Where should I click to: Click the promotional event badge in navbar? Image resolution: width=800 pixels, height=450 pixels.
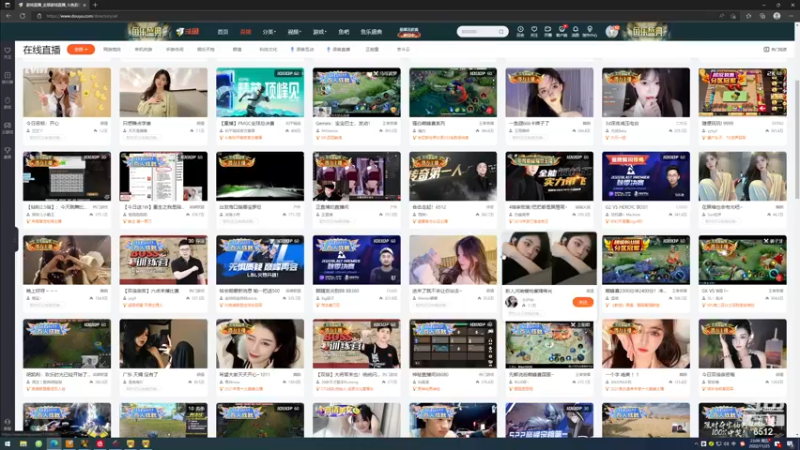pos(409,32)
